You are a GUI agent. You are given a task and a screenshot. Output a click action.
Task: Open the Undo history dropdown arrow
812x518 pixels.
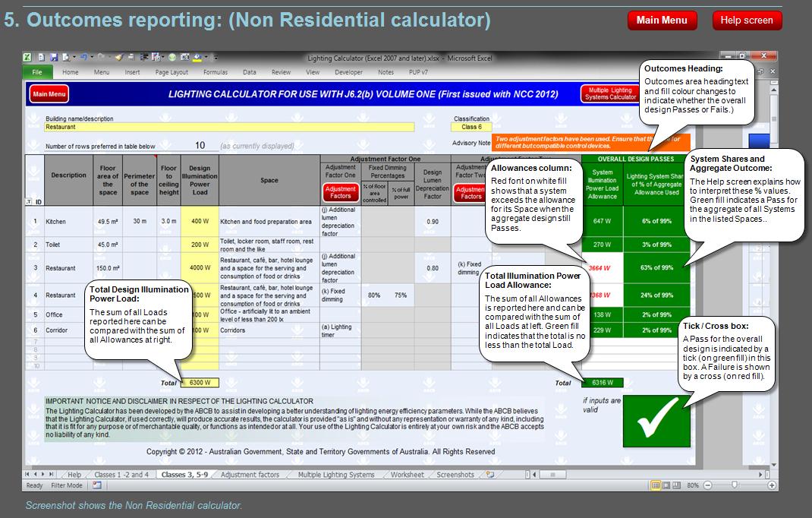point(90,58)
